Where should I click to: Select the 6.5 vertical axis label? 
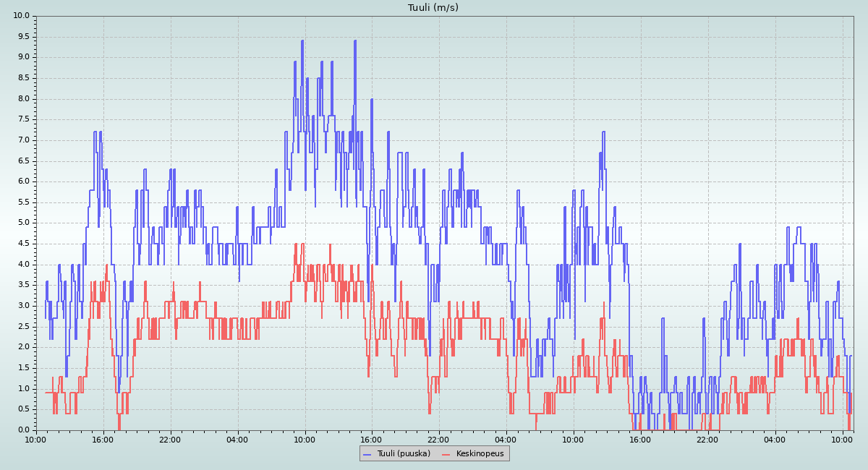pyautogui.click(x=23, y=161)
